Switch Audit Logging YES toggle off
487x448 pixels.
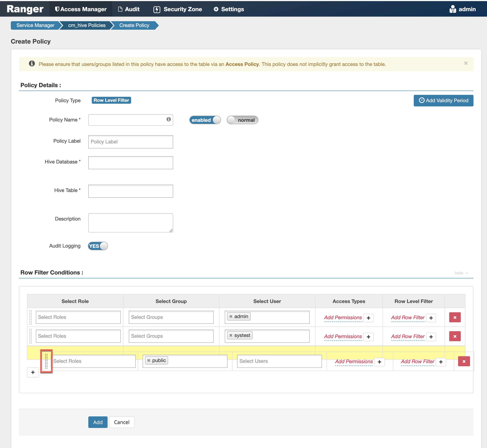[98, 246]
